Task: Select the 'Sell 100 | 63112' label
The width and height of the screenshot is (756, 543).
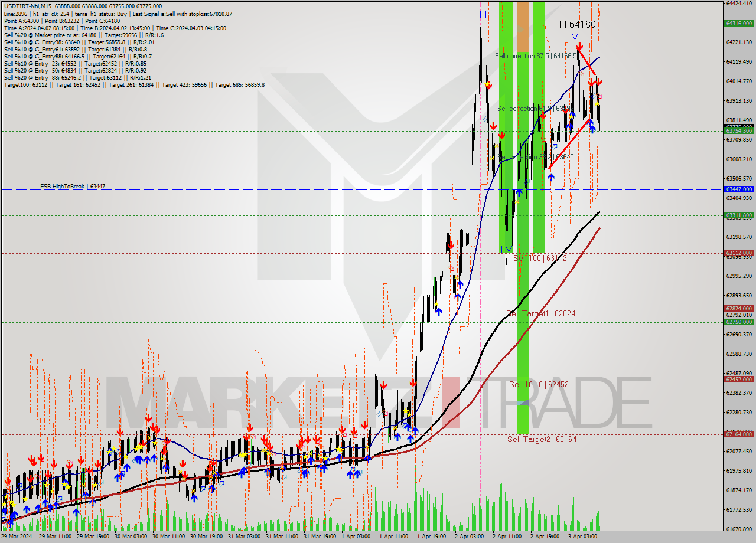Action: click(540, 258)
